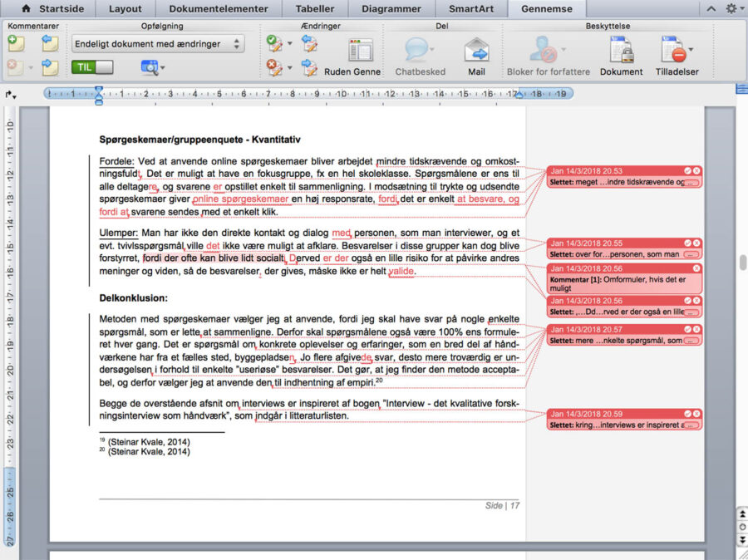The height and width of the screenshot is (560, 748).
Task: Click the split view handle above the scrollbar
Action: 742,88
